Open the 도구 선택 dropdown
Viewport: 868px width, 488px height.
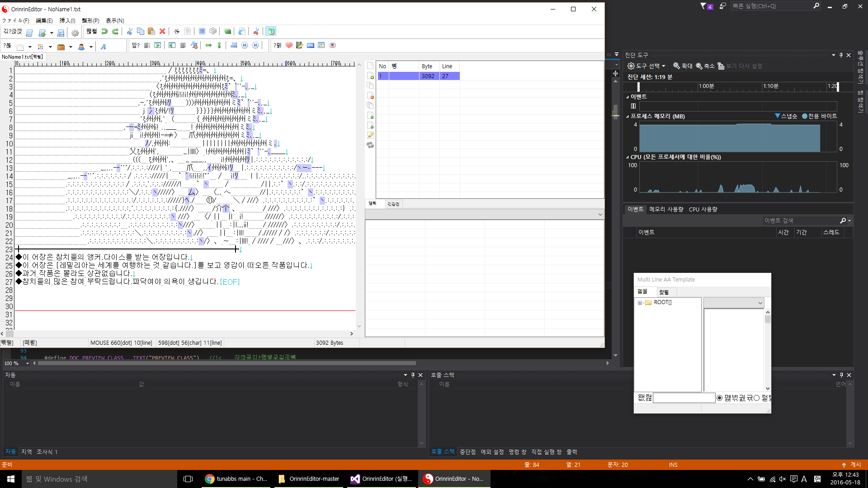coord(647,66)
